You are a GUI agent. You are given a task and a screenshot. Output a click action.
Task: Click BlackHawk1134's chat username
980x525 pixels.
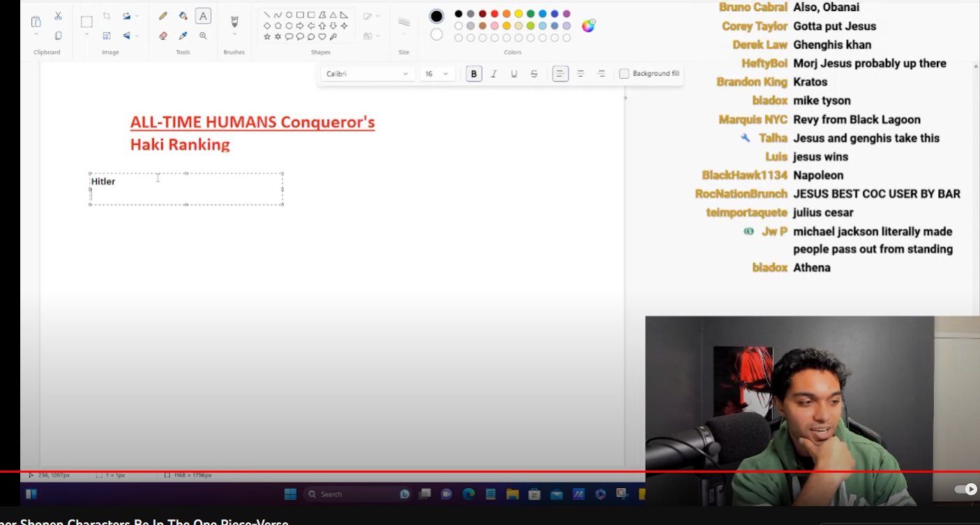coord(745,175)
